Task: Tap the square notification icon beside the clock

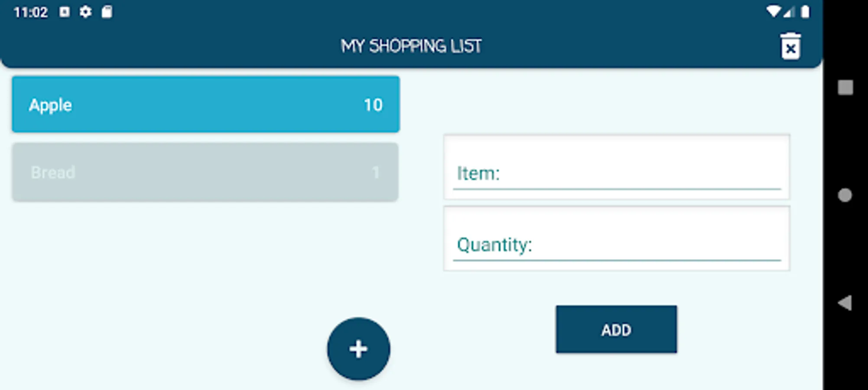Action: pos(65,12)
